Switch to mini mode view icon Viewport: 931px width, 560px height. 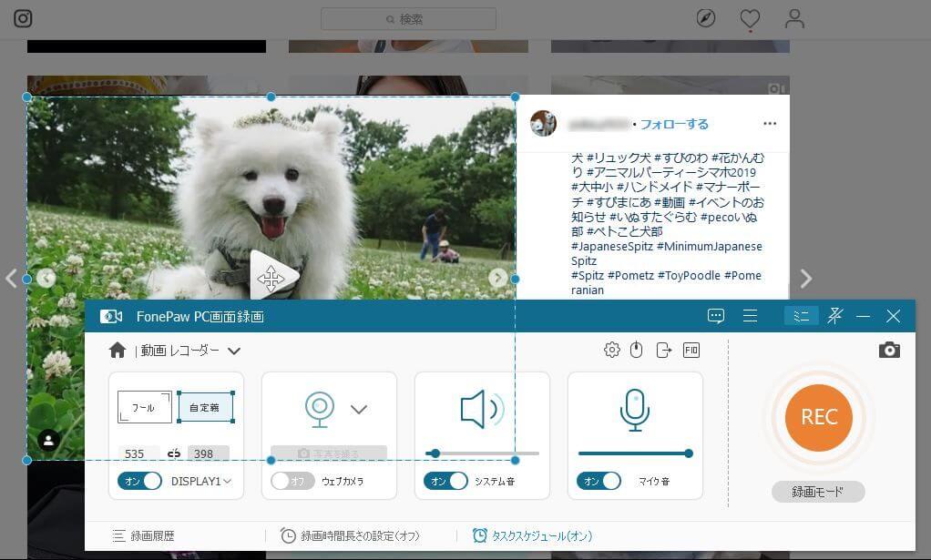click(801, 316)
